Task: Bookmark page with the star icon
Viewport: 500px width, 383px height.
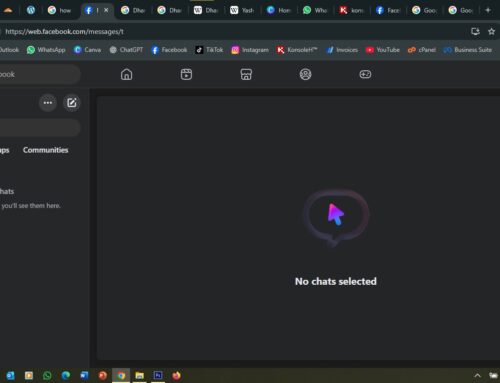Action: (x=491, y=31)
